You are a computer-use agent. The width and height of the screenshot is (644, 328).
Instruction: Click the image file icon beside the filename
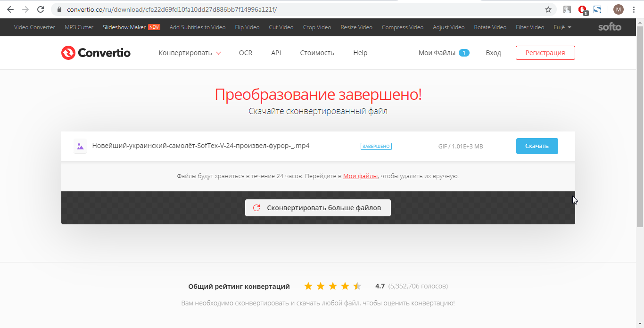click(x=80, y=147)
